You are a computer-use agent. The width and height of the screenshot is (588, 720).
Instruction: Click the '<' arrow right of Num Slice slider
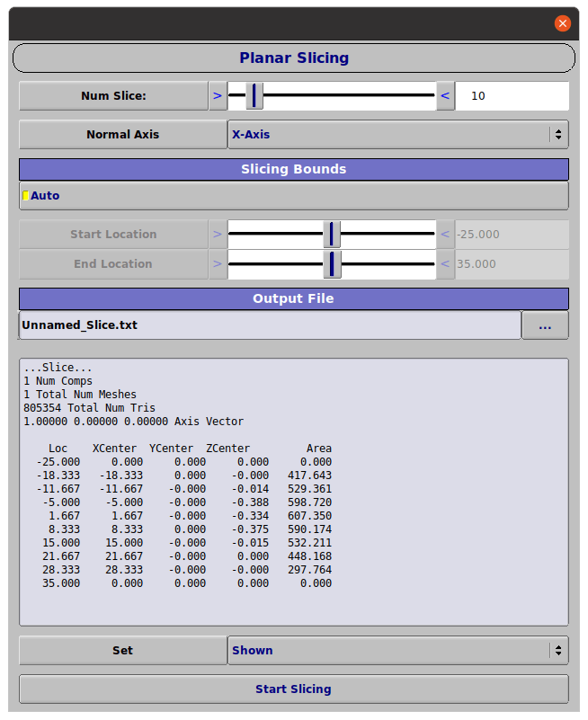(x=445, y=95)
